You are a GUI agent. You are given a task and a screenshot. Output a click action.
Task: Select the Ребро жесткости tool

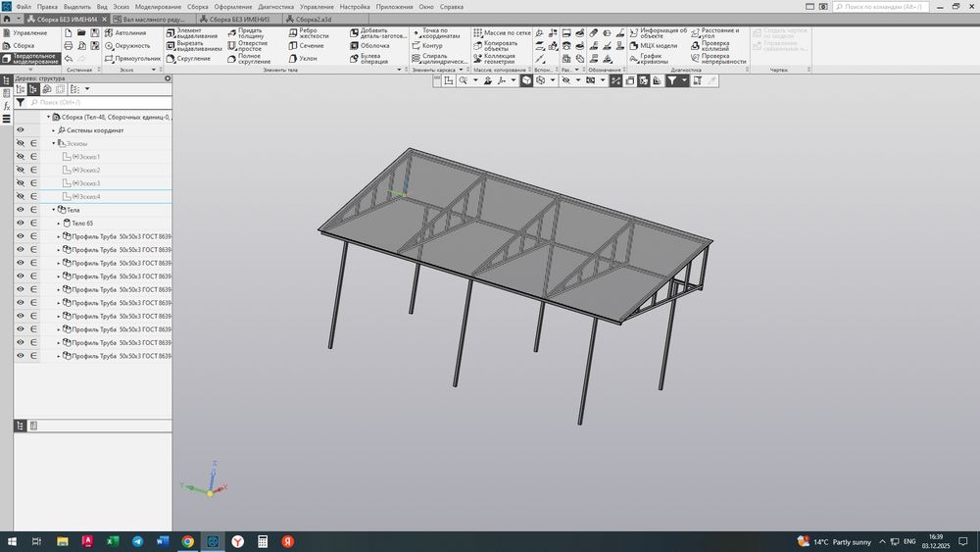point(308,32)
